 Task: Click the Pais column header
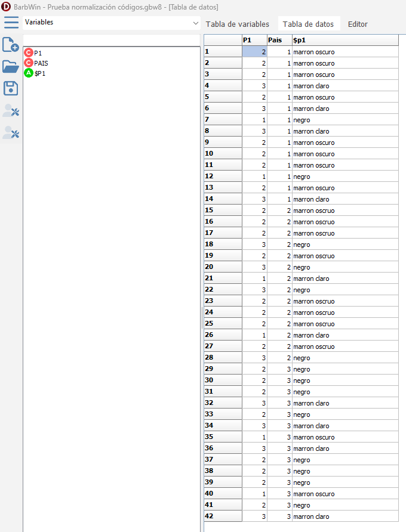279,40
